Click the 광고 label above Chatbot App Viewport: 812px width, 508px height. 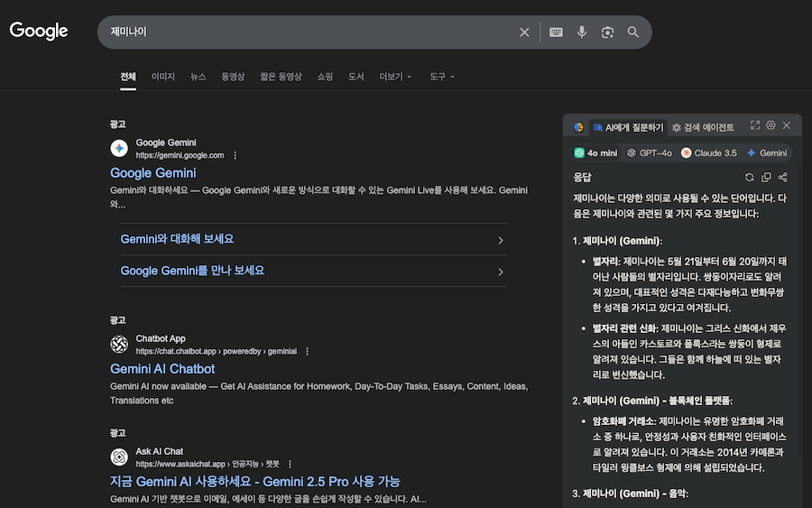point(117,320)
